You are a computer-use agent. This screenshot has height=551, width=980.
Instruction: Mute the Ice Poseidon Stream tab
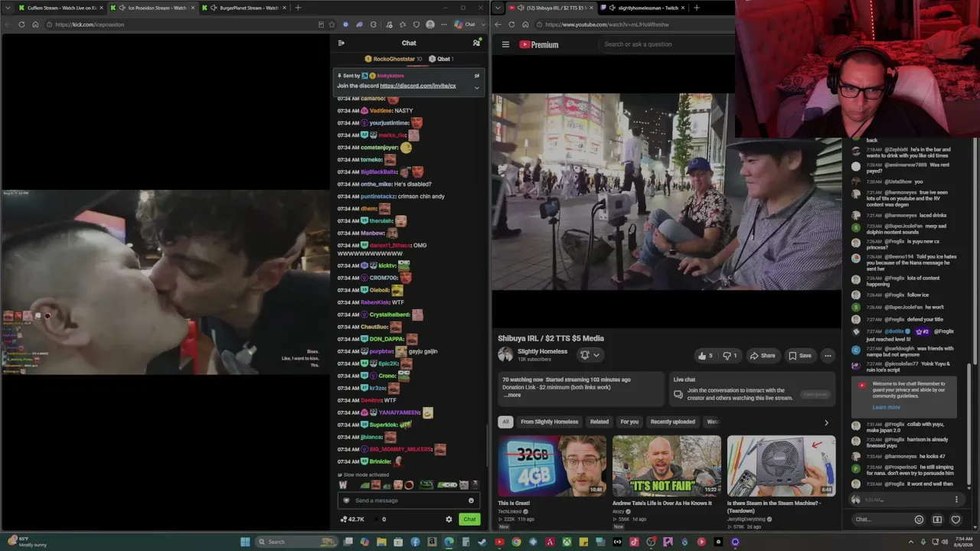pos(122,8)
